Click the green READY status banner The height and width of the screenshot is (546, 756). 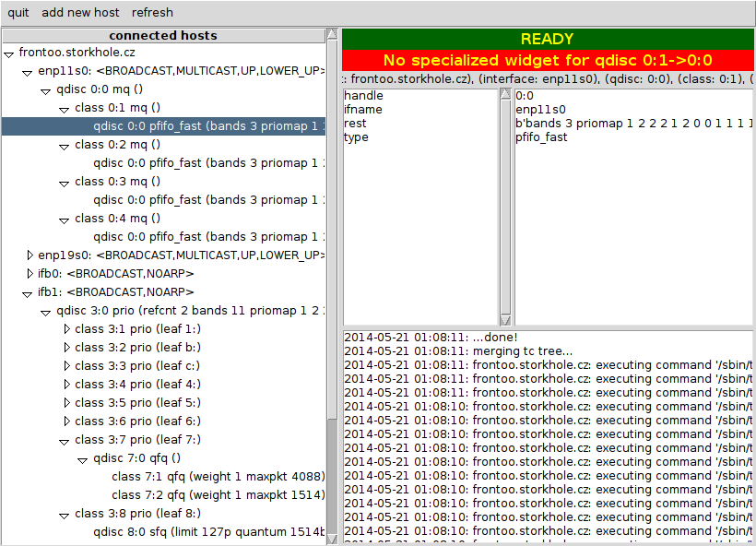pyautogui.click(x=548, y=39)
